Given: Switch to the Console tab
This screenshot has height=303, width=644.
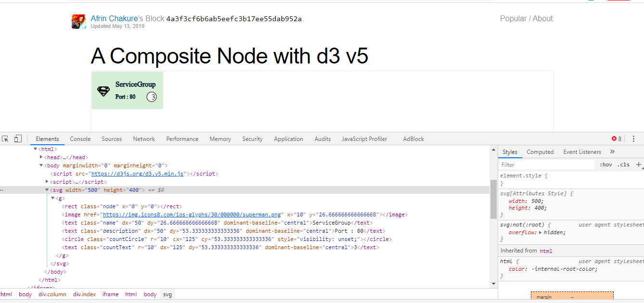Looking at the screenshot, I should (x=80, y=139).
